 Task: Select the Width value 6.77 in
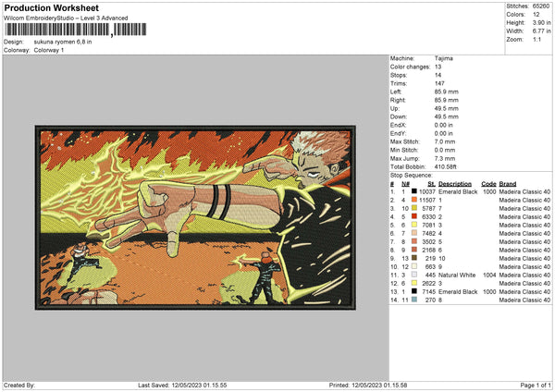pos(541,31)
